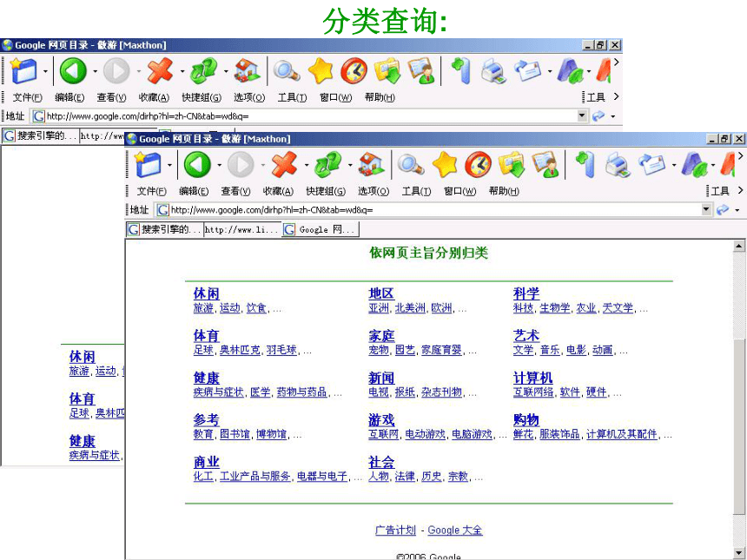The height and width of the screenshot is (560, 747).
Task: Open the 体育 category link in the back window
Action: pos(82,399)
